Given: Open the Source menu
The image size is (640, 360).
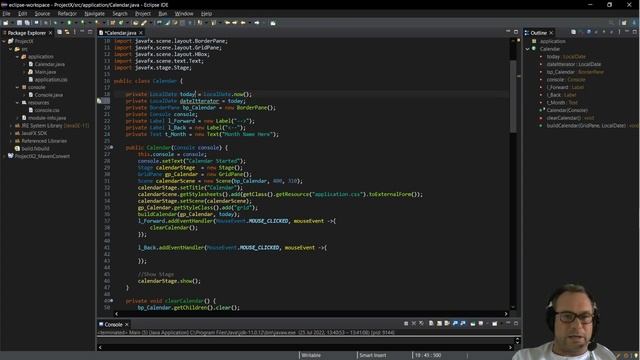Looking at the screenshot, I should (42, 13).
